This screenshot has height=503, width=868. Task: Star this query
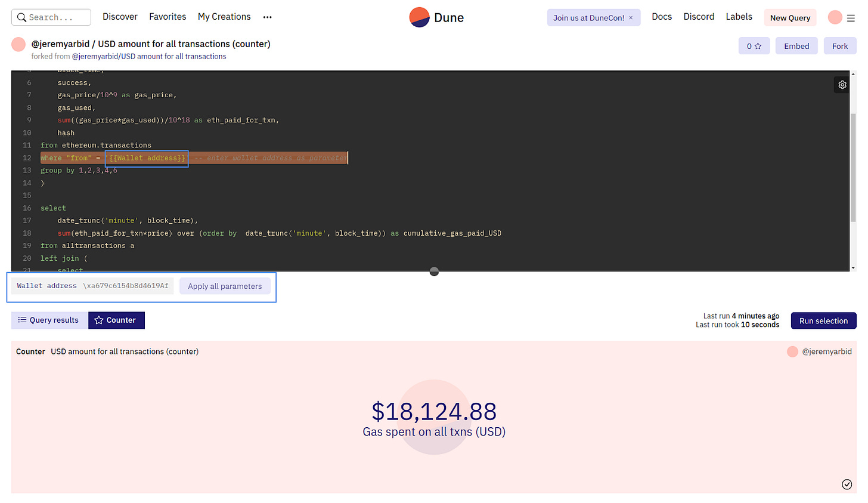[x=754, y=46]
